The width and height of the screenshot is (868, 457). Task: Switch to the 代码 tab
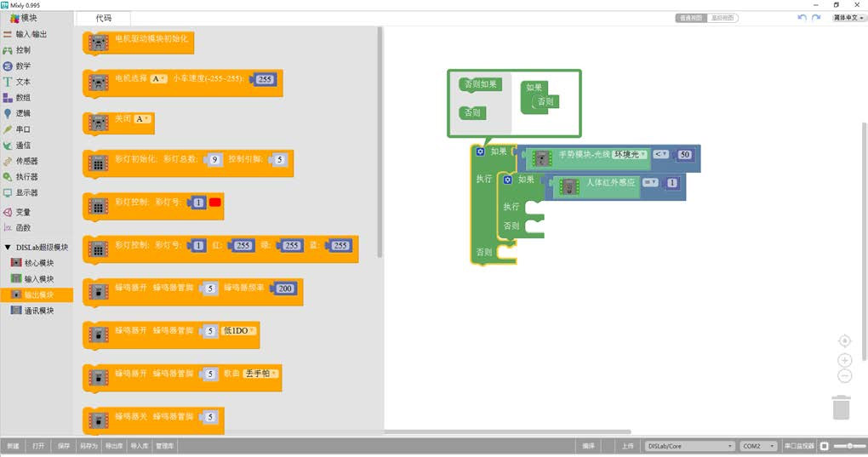click(104, 18)
